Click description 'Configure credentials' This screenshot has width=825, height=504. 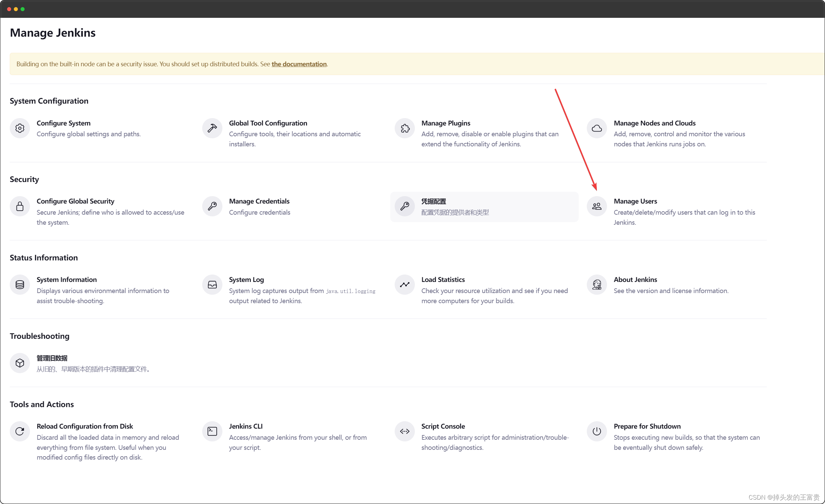click(x=259, y=212)
